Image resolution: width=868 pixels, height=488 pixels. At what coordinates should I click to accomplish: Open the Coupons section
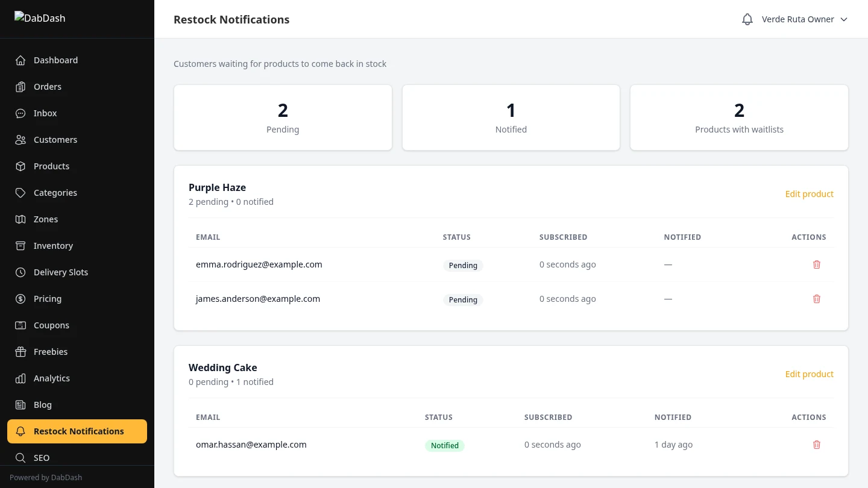[x=51, y=325]
